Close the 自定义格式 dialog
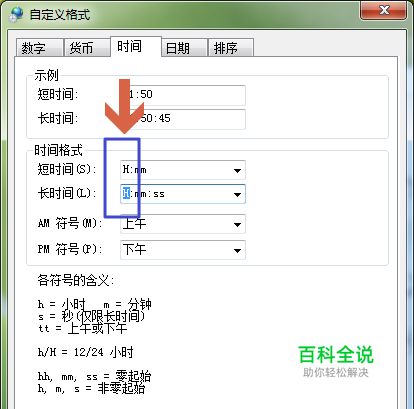 tap(384, 11)
